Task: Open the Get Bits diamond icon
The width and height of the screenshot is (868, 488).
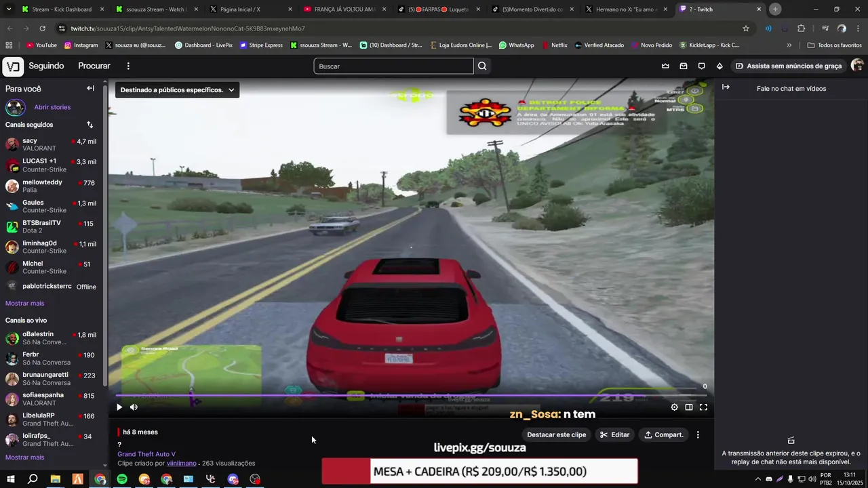Action: 719,66
